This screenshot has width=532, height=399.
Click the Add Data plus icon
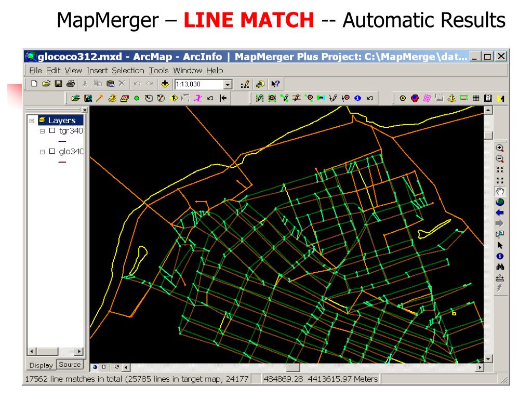pos(165,84)
